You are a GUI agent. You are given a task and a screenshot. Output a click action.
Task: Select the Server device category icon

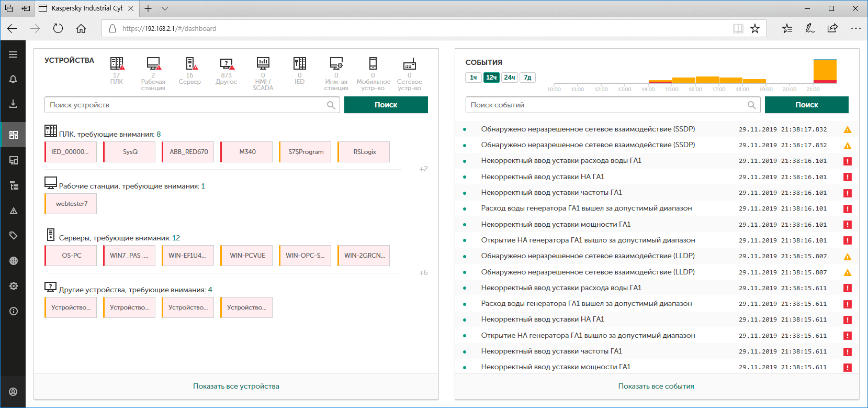tap(190, 64)
